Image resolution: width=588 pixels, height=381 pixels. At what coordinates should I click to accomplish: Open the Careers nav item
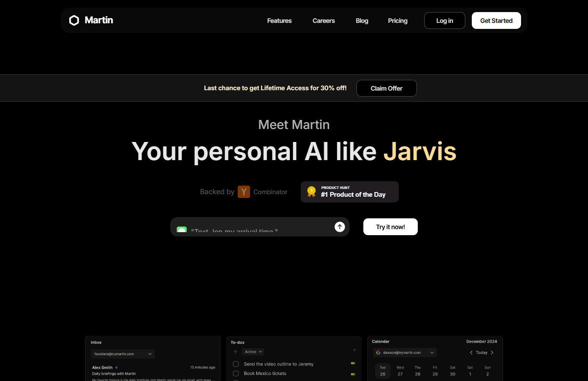coord(324,21)
